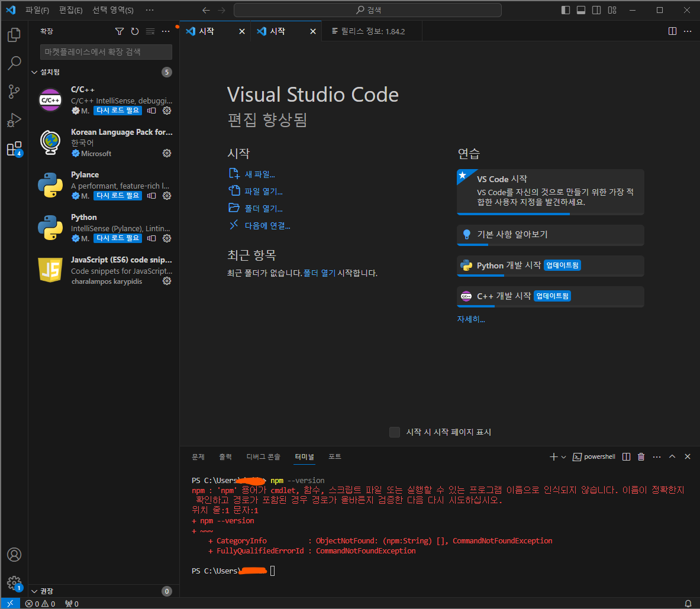The height and width of the screenshot is (609, 700).
Task: Open notifications bell in status bar
Action: (688, 604)
